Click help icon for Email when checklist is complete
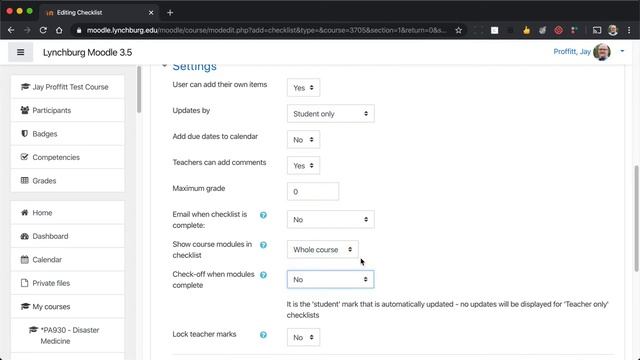Viewport: 640px width, 360px height. click(263, 215)
